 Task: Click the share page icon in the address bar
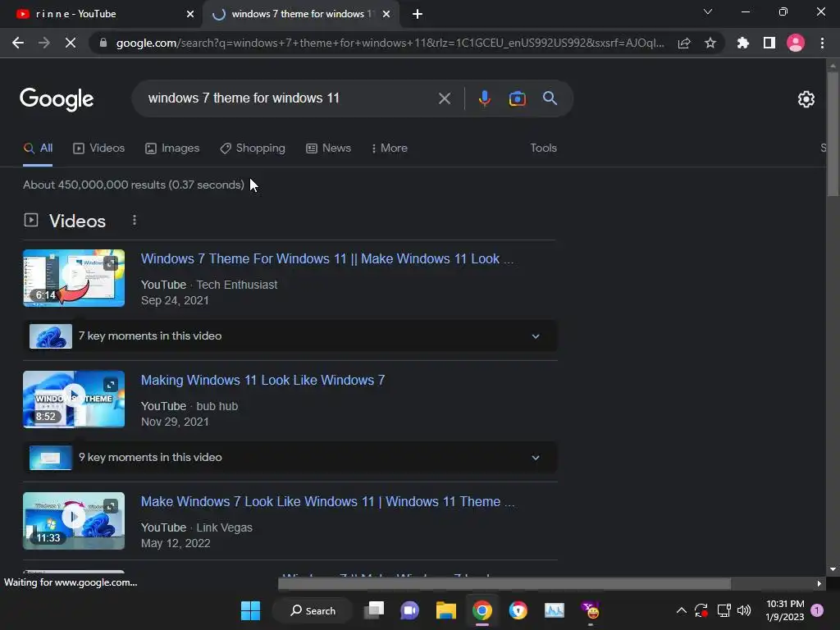click(x=684, y=43)
